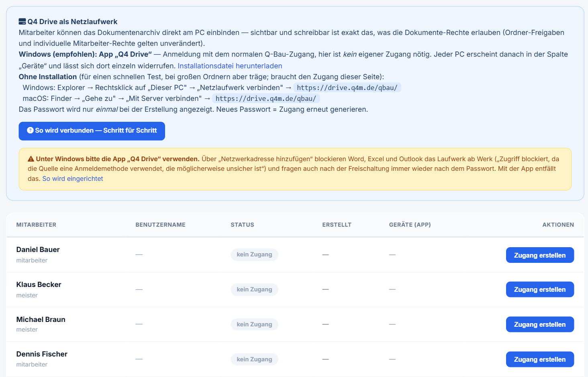The height and width of the screenshot is (377, 588).
Task: Click the 'Mitarbeiter' column header
Action: pos(36,225)
